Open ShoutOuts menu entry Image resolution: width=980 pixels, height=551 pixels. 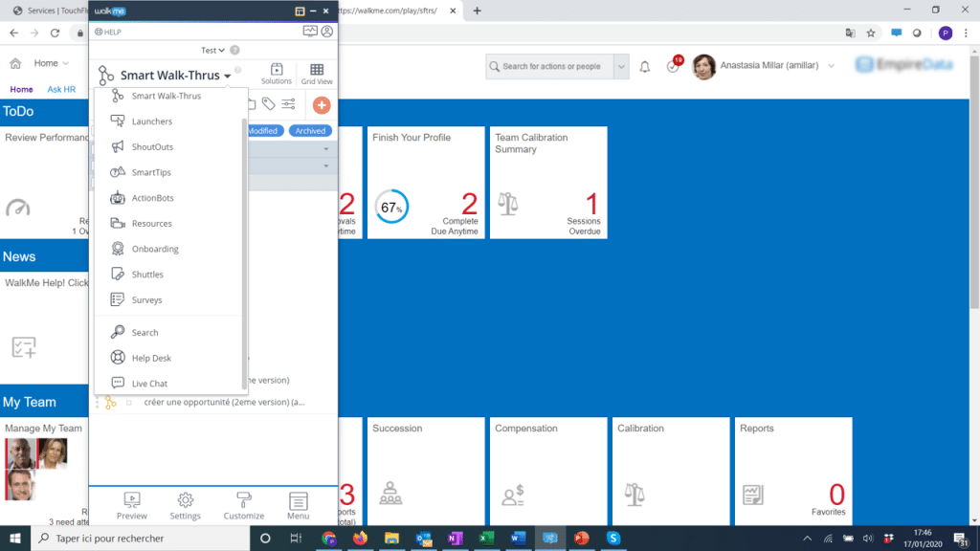152,146
